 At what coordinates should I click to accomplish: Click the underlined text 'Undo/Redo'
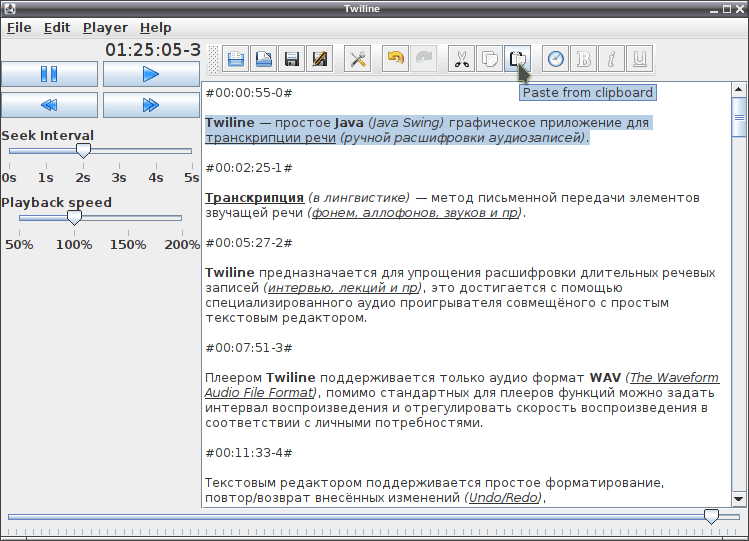pos(503,498)
